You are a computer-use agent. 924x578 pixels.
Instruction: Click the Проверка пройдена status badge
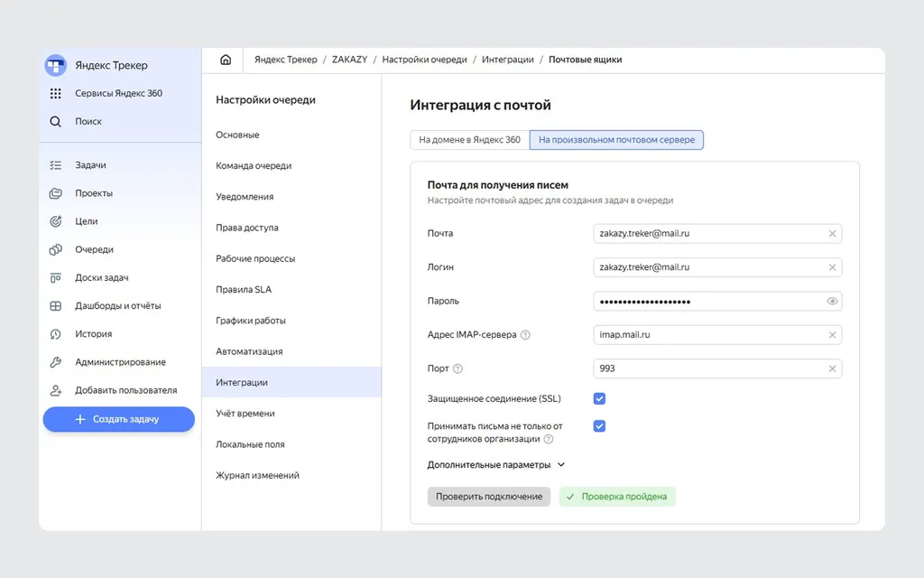click(x=617, y=497)
